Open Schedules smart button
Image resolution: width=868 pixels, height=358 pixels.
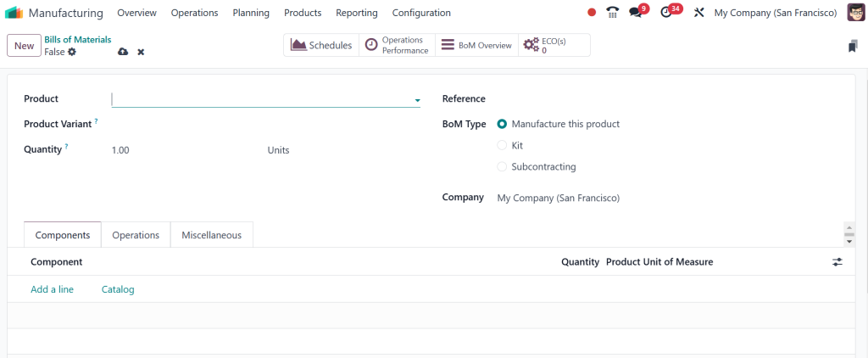tap(321, 46)
